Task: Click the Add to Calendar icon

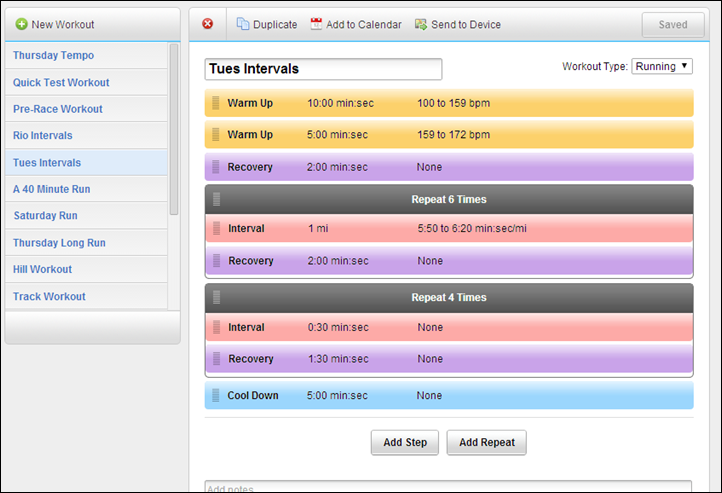Action: 316,24
